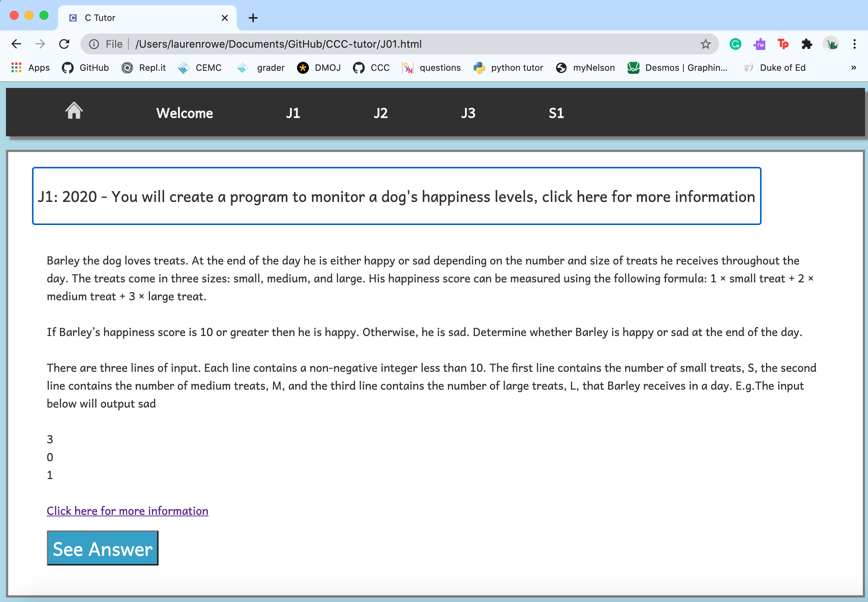Open the Chrome three-dot menu
Image resolution: width=868 pixels, height=602 pixels.
point(854,44)
